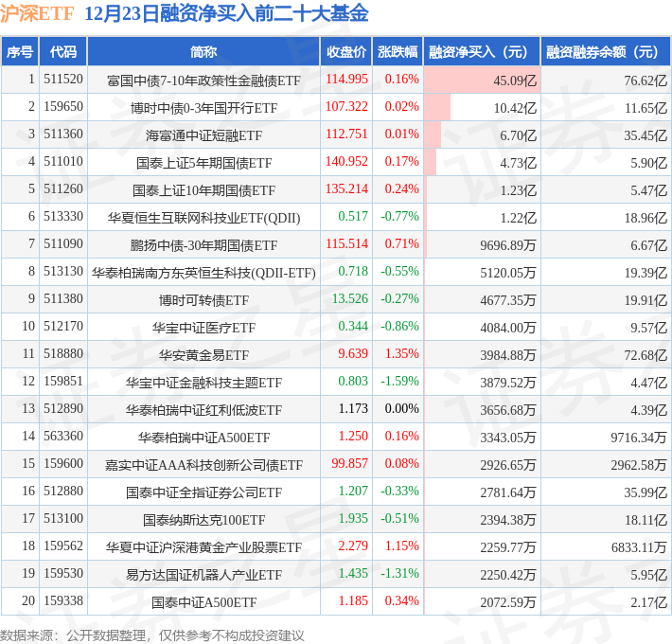Click the 2250.42万 net buy value
The width and height of the screenshot is (672, 644).
pos(508,575)
